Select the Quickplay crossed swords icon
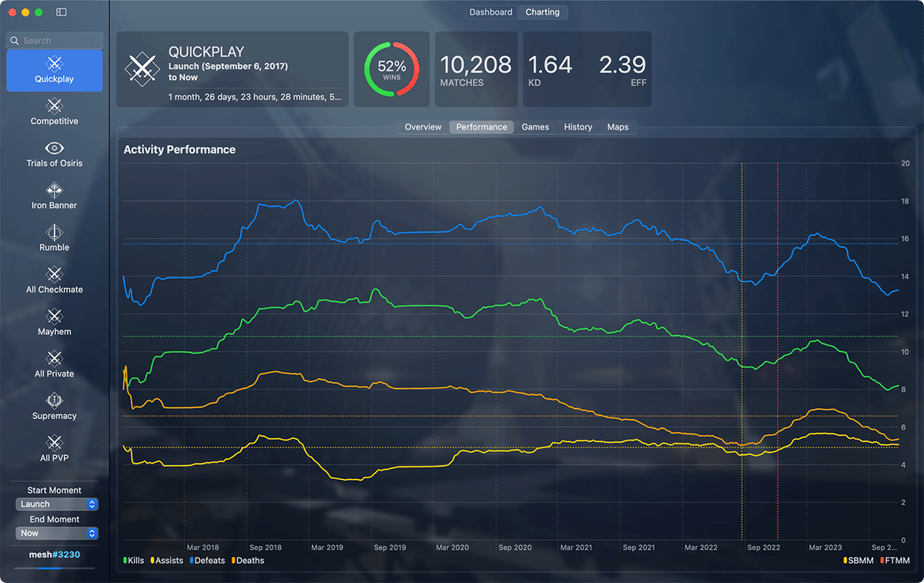924x583 pixels. click(54, 63)
